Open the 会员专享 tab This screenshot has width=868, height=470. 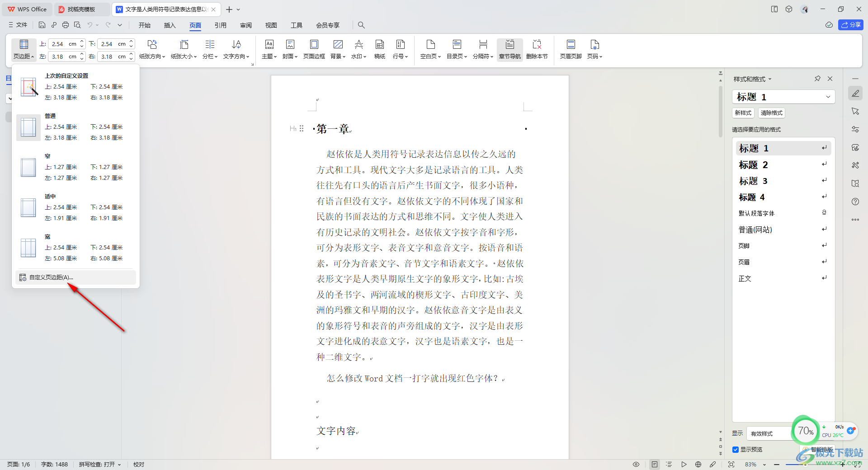pyautogui.click(x=328, y=25)
